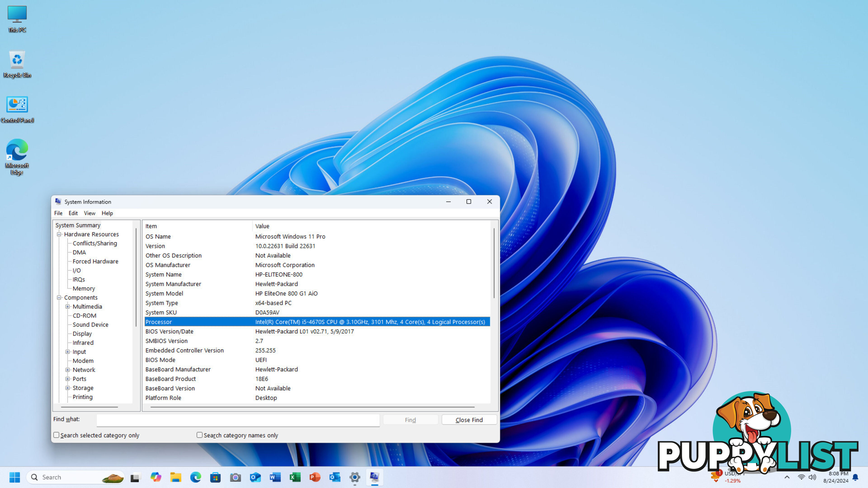Select System Summary in the tree
Image resolution: width=868 pixels, height=488 pixels.
78,225
